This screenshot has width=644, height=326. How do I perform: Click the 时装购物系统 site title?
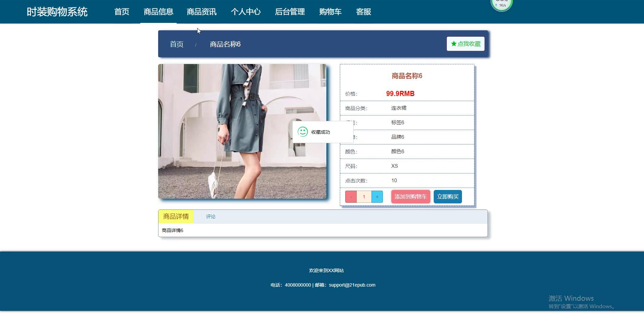(x=57, y=12)
